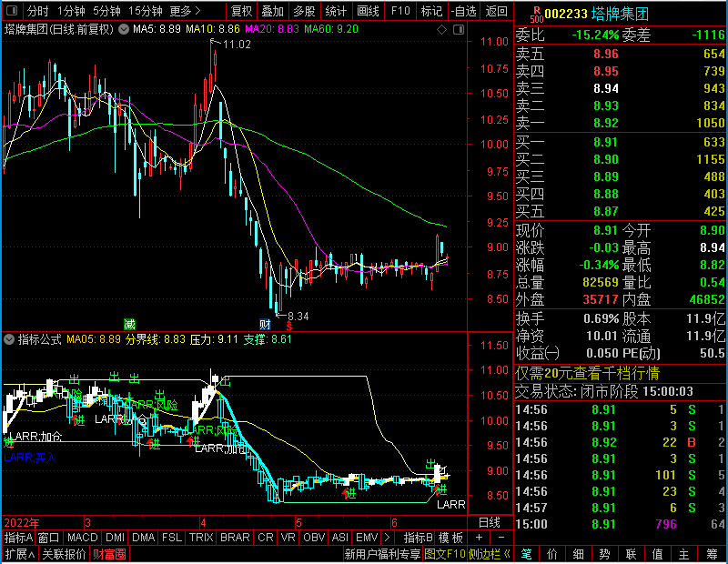
Task: Select the 1分钟 period
Action: 71,11
